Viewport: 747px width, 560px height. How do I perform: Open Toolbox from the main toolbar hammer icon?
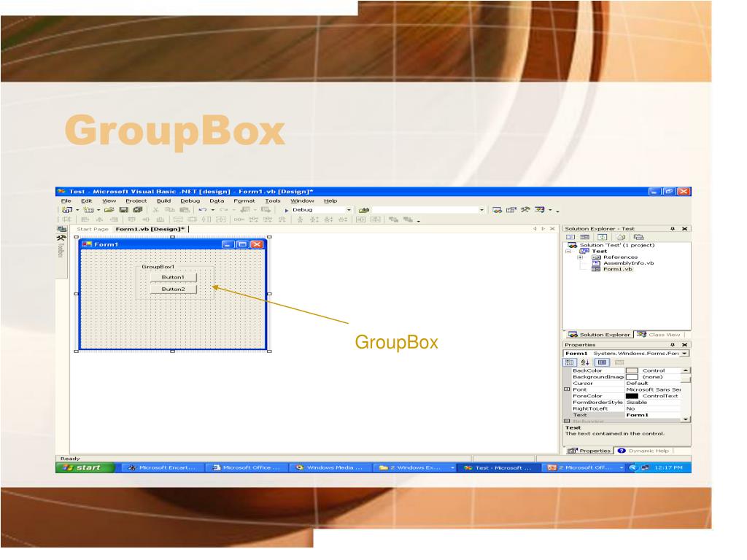(x=525, y=210)
